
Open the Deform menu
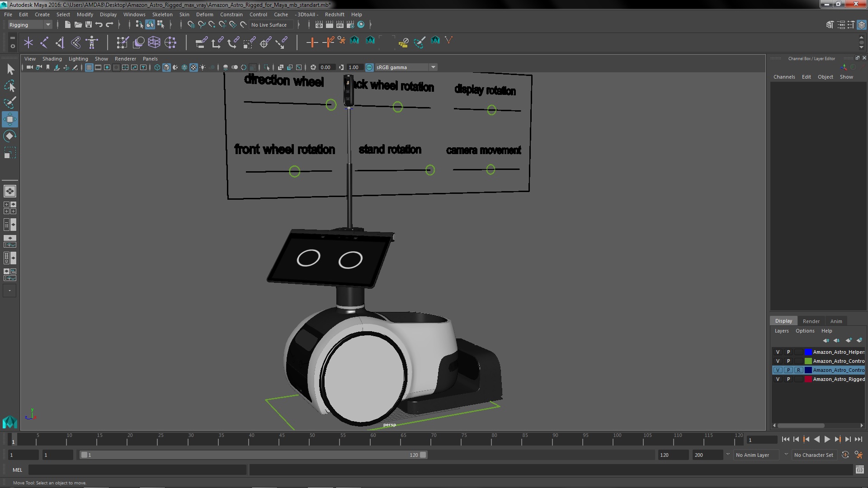tap(204, 14)
